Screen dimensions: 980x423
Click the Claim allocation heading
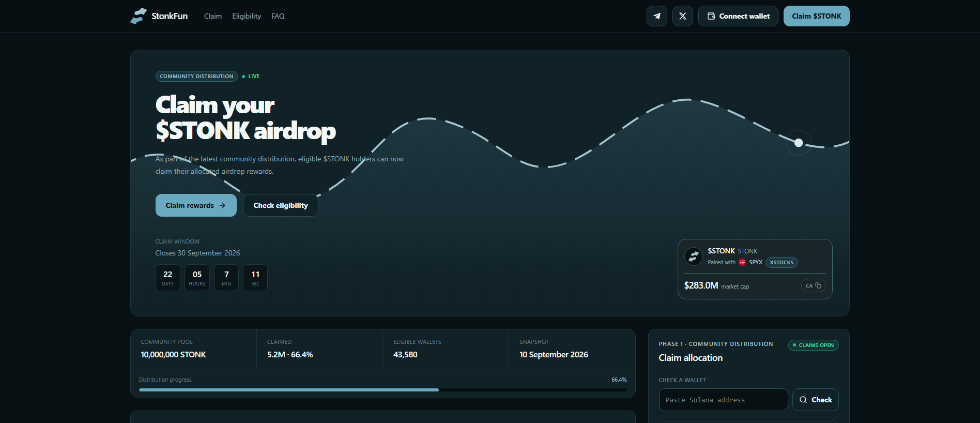tap(691, 358)
